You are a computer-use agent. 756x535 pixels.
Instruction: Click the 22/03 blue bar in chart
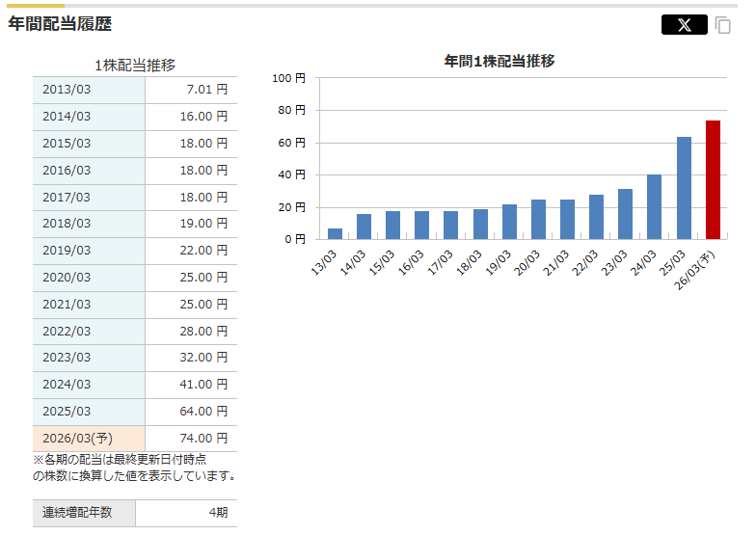click(596, 217)
